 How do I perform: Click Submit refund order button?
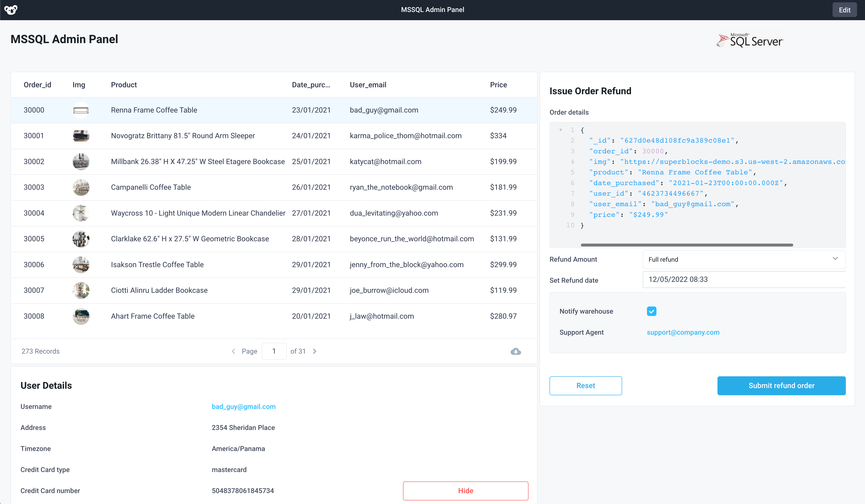[781, 386]
